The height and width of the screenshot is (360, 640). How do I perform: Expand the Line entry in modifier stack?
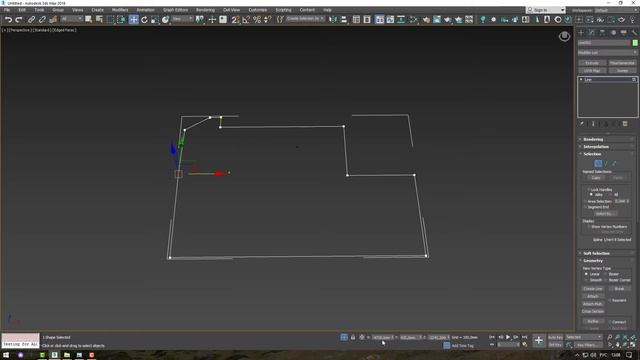click(581, 80)
